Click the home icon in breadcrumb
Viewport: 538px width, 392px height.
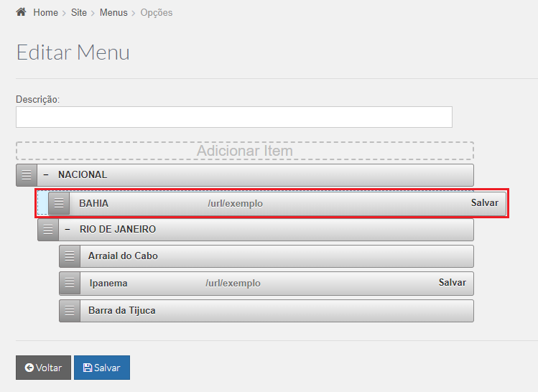tap(22, 12)
